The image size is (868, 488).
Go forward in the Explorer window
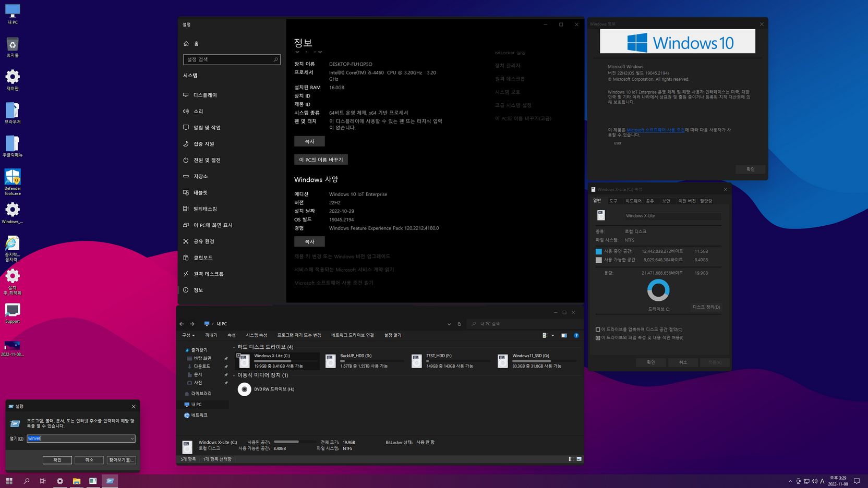192,324
